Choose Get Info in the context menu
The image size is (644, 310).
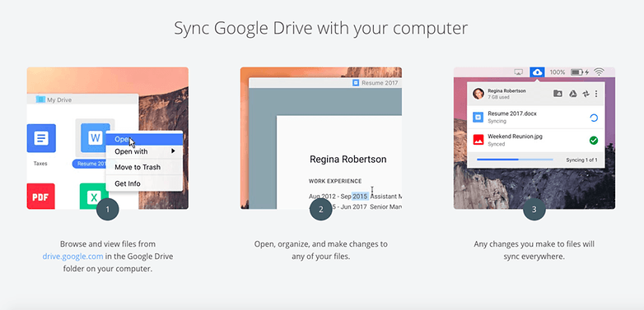[x=144, y=183]
